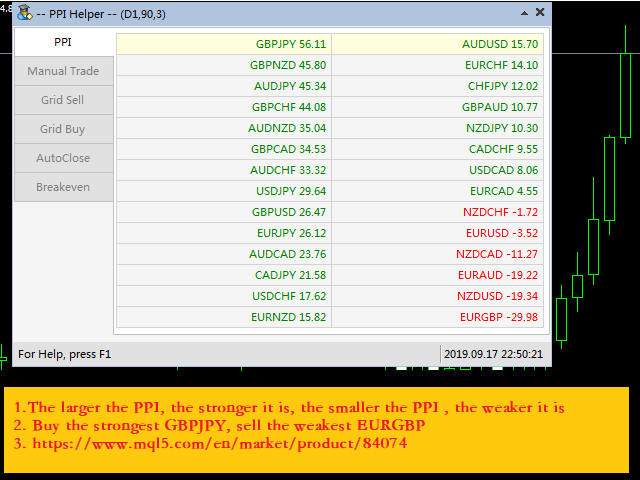Open the Grid Sell tab

click(64, 100)
